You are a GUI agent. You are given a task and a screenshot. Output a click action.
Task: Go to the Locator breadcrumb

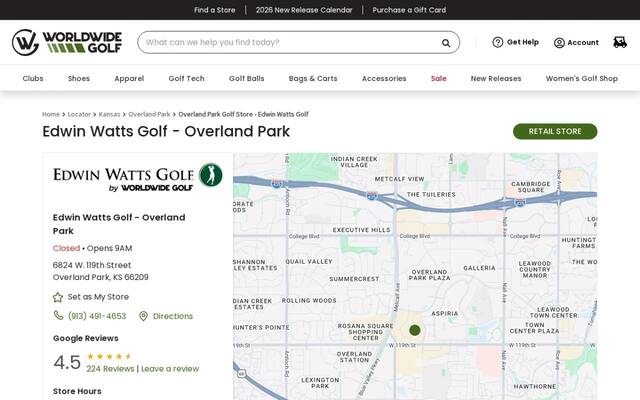click(x=79, y=114)
